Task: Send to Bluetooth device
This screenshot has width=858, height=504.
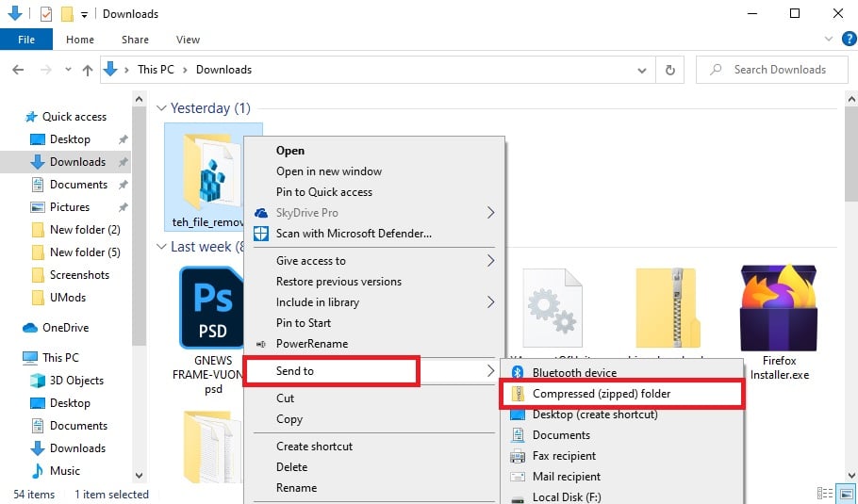Action: click(574, 373)
